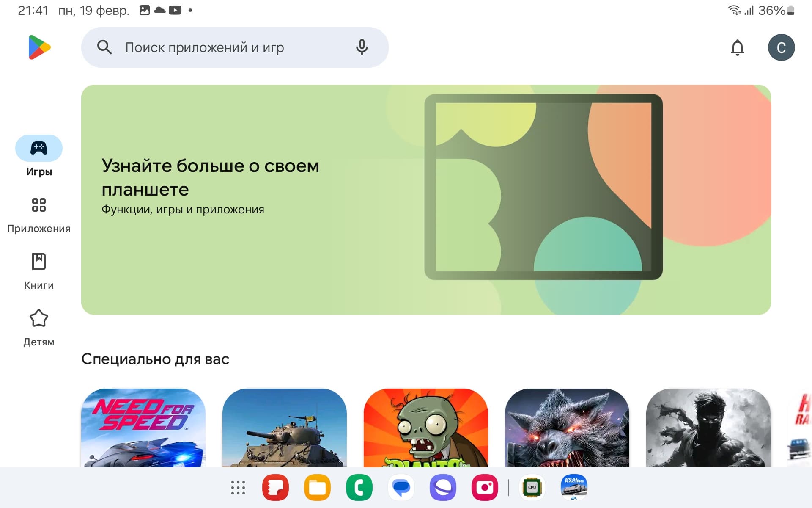This screenshot has width=812, height=508.
Task: Launch Real Racing from the taskbar
Action: (574, 487)
